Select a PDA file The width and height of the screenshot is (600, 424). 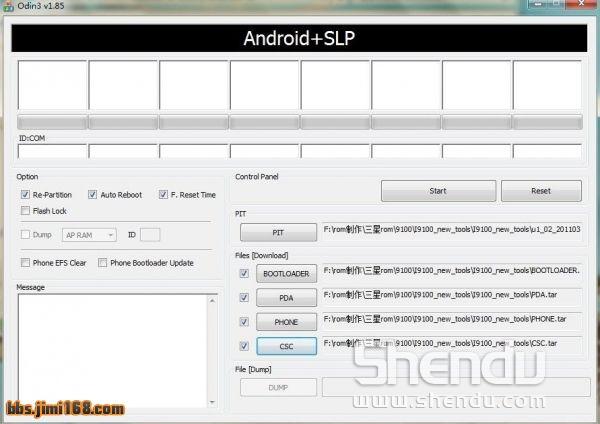287,298
